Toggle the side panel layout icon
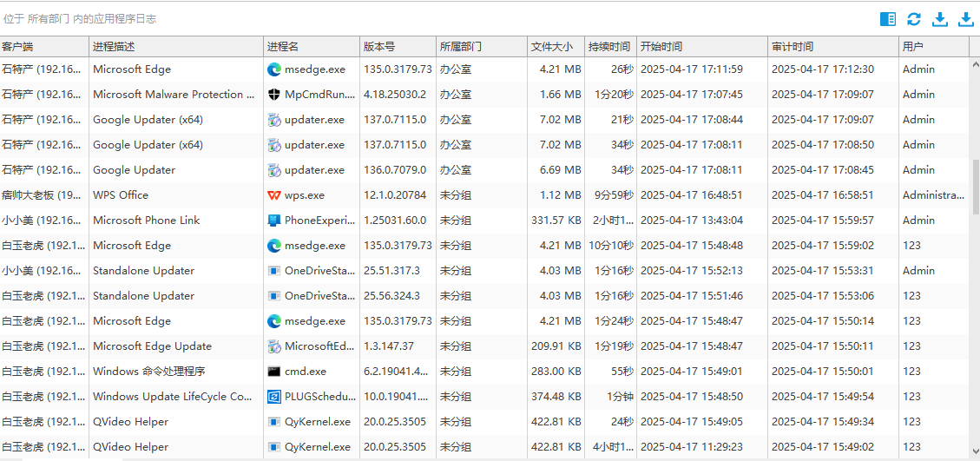Viewport: 980px width, 461px height. (887, 19)
